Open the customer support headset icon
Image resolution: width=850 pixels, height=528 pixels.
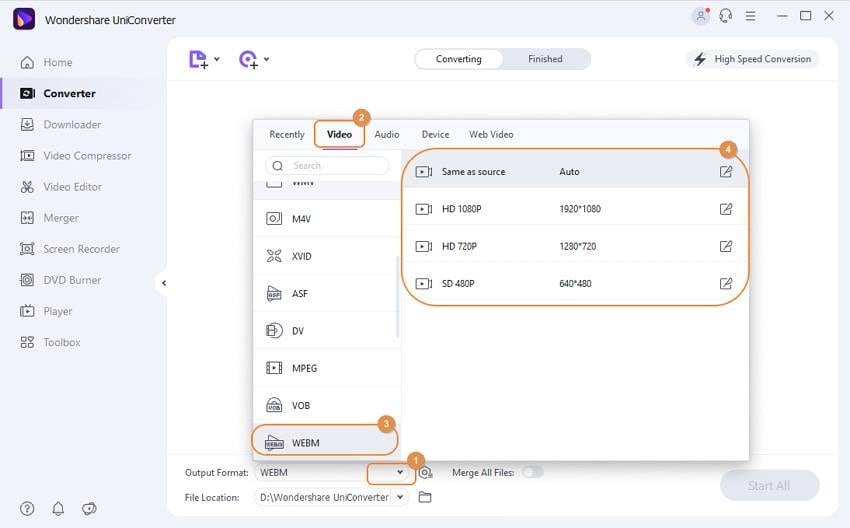(x=726, y=16)
